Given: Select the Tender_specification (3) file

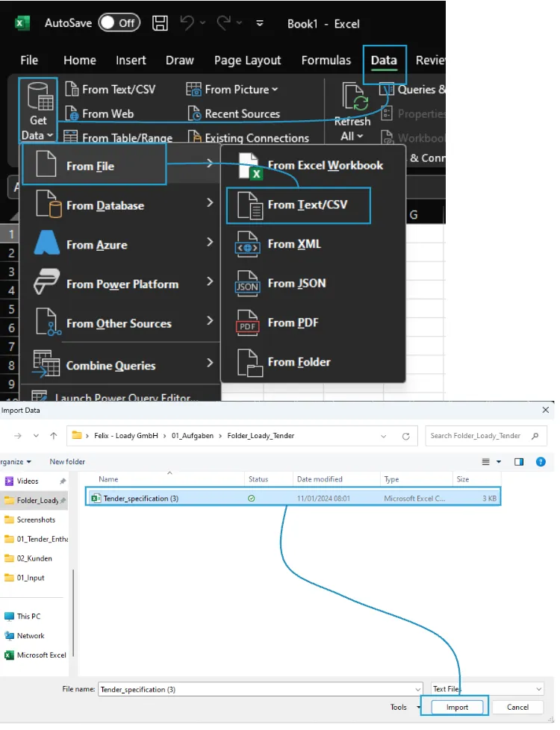Looking at the screenshot, I should coord(293,498).
